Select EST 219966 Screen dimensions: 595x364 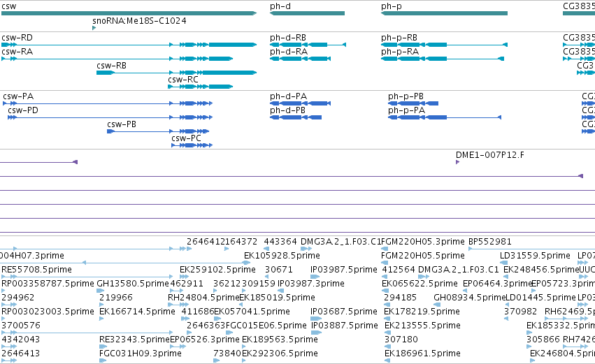pos(116,298)
